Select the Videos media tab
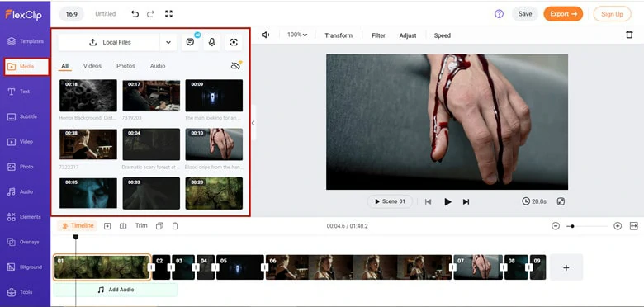644x307 pixels. (92, 66)
